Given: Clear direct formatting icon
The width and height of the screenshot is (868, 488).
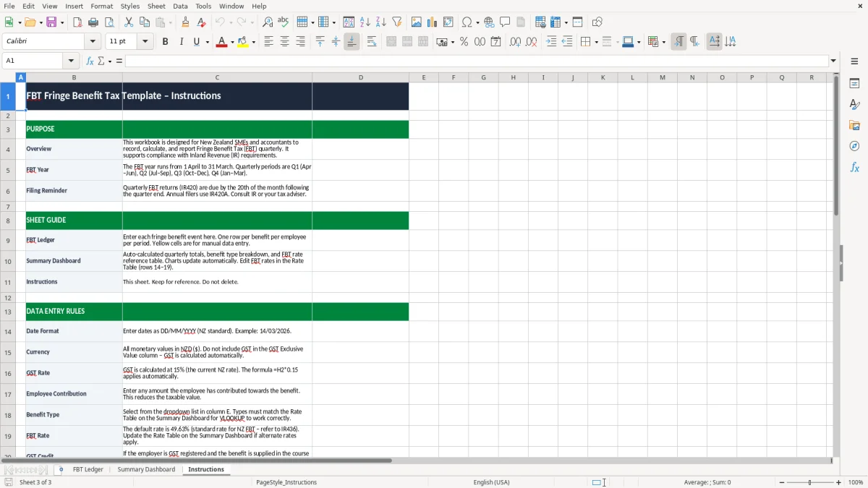Looking at the screenshot, I should (202, 22).
